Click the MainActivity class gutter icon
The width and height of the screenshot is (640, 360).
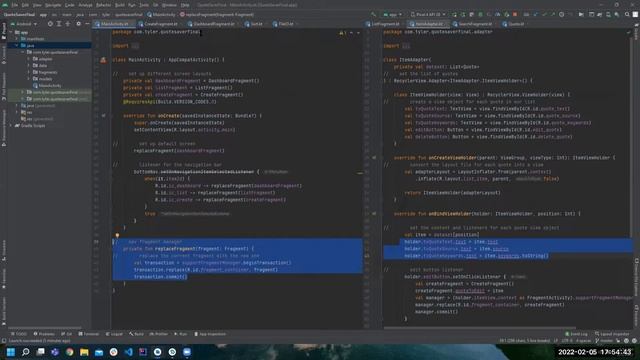[103, 60]
